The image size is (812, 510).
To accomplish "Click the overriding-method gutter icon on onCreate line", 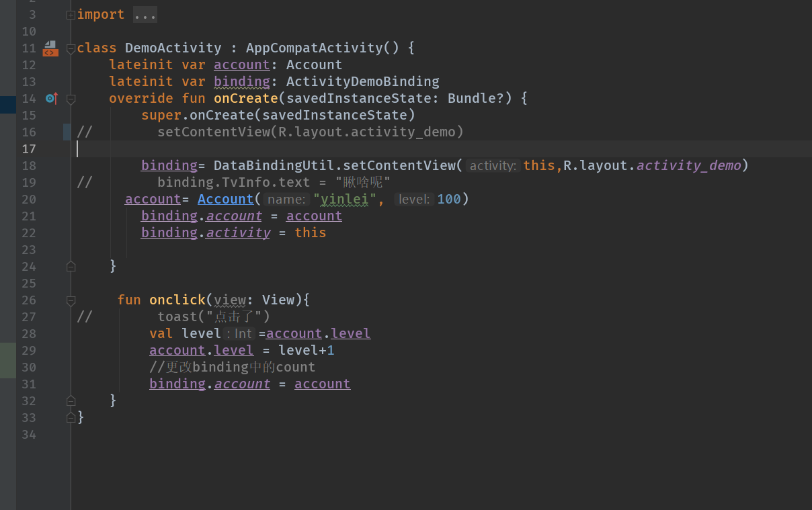I will (x=51, y=98).
